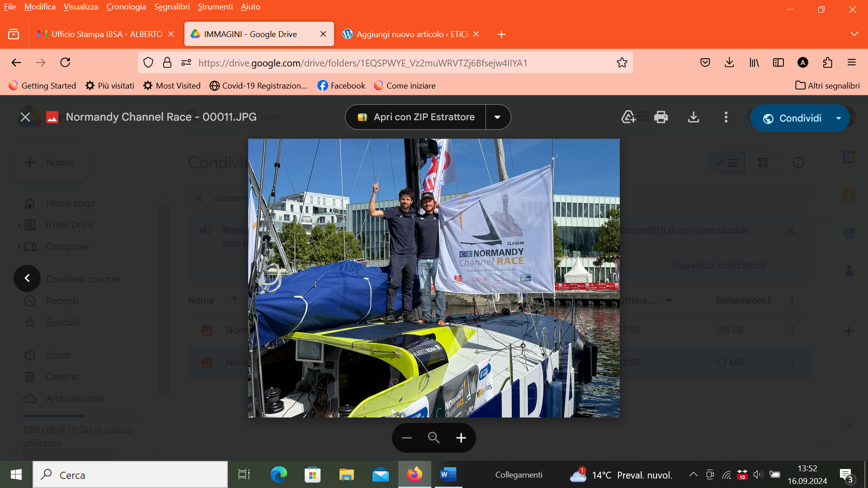Viewport: 868px width, 488px height.
Task: Open Microsoft Store from the taskbar
Action: coord(312,474)
